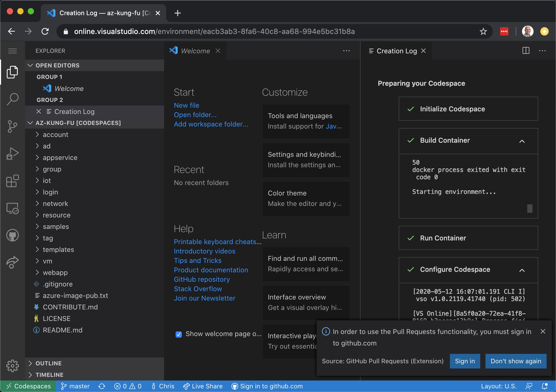Open the Extensions view

12,181
